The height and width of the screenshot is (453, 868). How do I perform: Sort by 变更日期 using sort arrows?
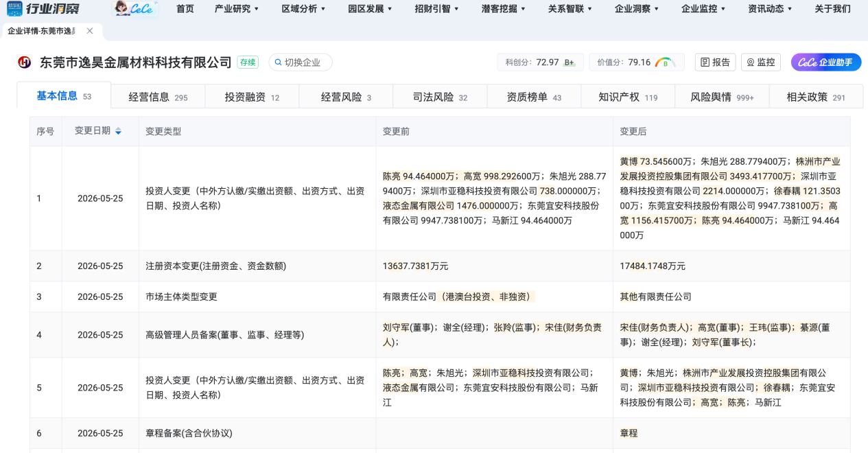pos(118,131)
